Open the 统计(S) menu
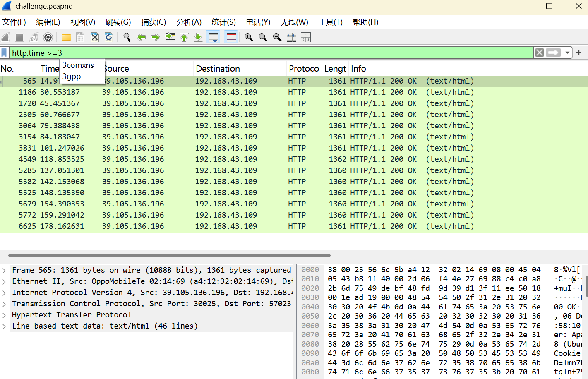 223,22
